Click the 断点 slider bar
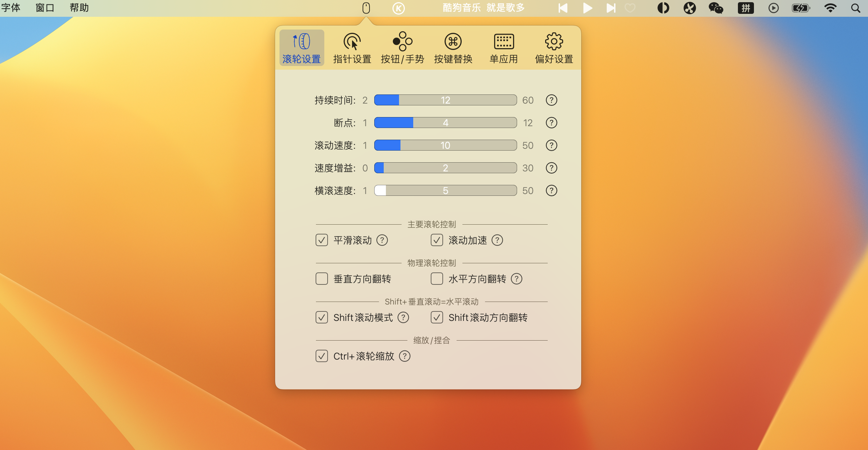The height and width of the screenshot is (450, 868). click(x=445, y=123)
